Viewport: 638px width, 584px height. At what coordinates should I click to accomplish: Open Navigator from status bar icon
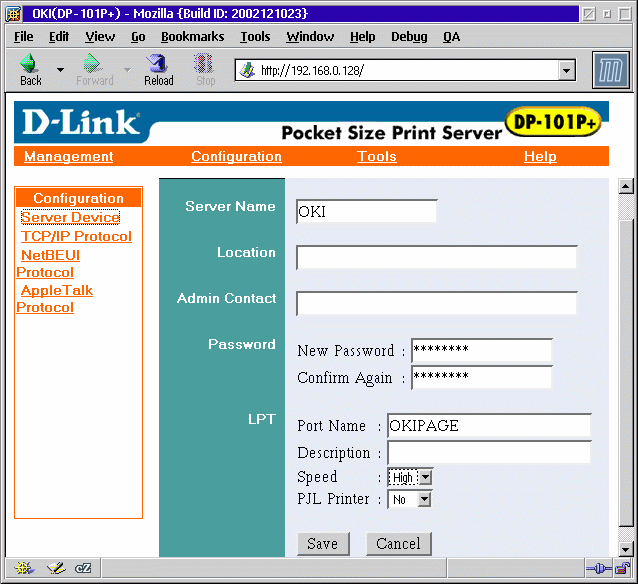24,568
